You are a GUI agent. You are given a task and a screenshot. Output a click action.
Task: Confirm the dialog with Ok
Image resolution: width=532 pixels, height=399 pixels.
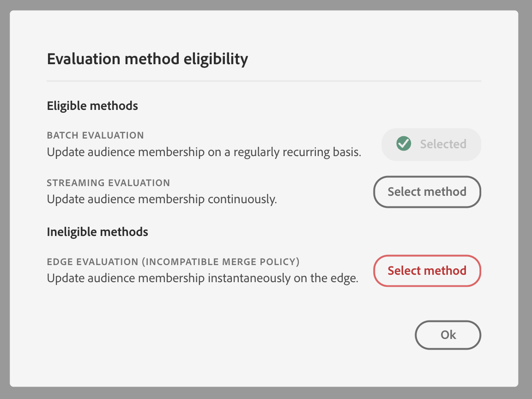coord(448,335)
